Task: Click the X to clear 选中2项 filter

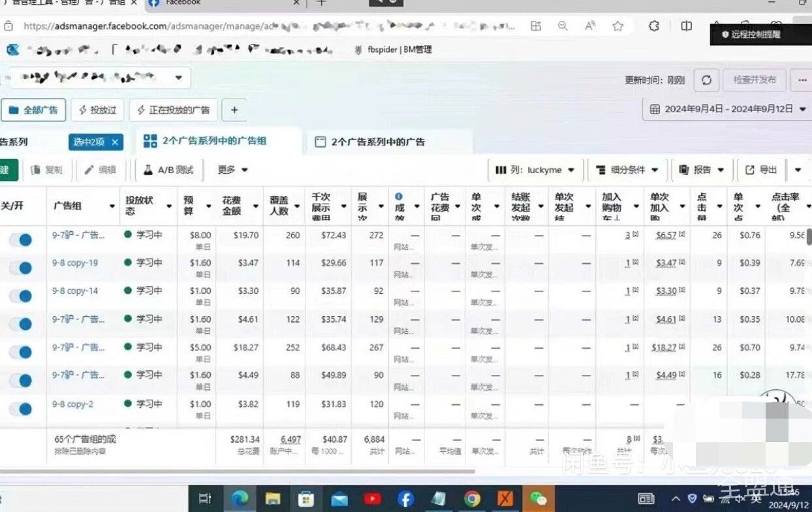Action: tap(115, 142)
